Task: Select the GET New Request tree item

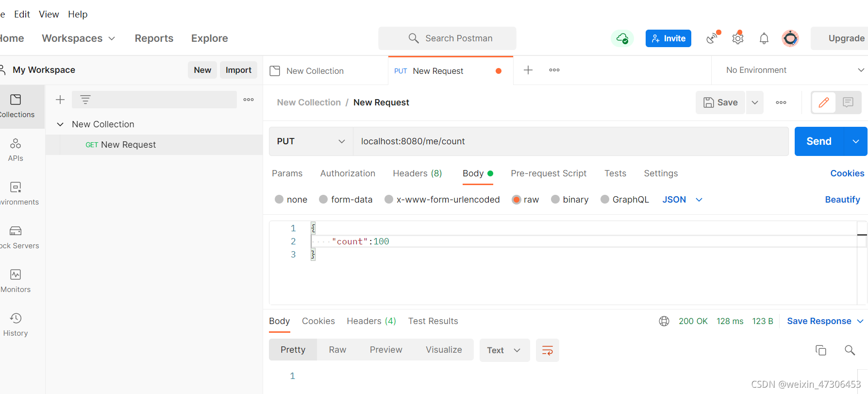Action: click(x=154, y=145)
